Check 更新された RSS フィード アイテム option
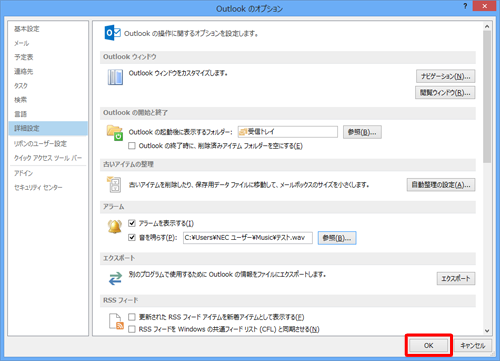Image resolution: width=500 pixels, height=361 pixels. coord(132,317)
